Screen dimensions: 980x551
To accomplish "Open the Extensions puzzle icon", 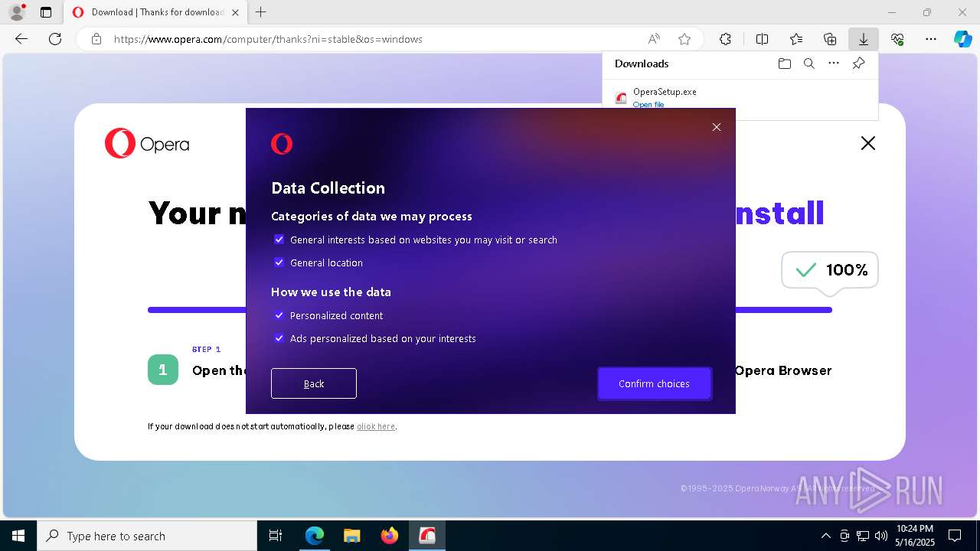I will pyautogui.click(x=726, y=39).
